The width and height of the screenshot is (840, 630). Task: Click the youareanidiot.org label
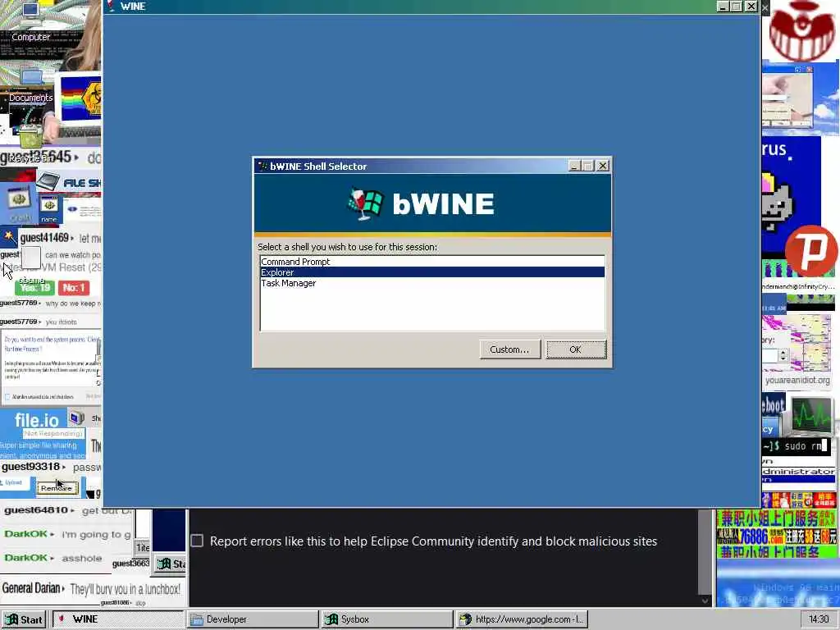(797, 380)
